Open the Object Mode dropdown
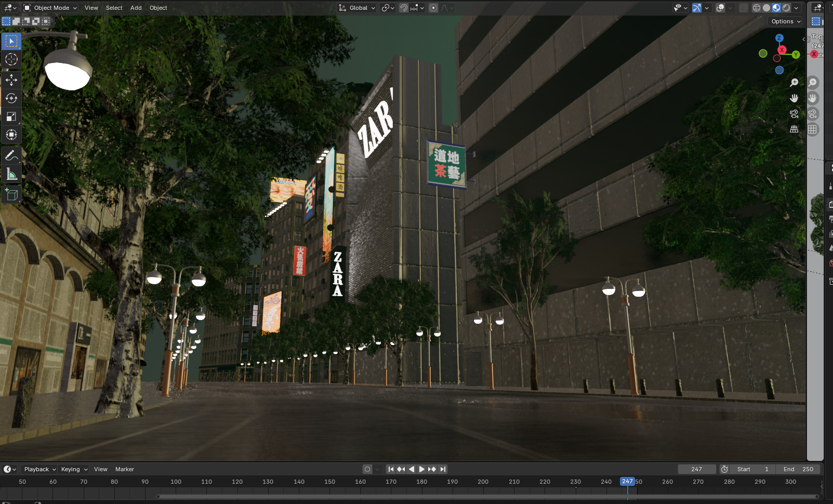The width and height of the screenshot is (833, 504). [50, 8]
